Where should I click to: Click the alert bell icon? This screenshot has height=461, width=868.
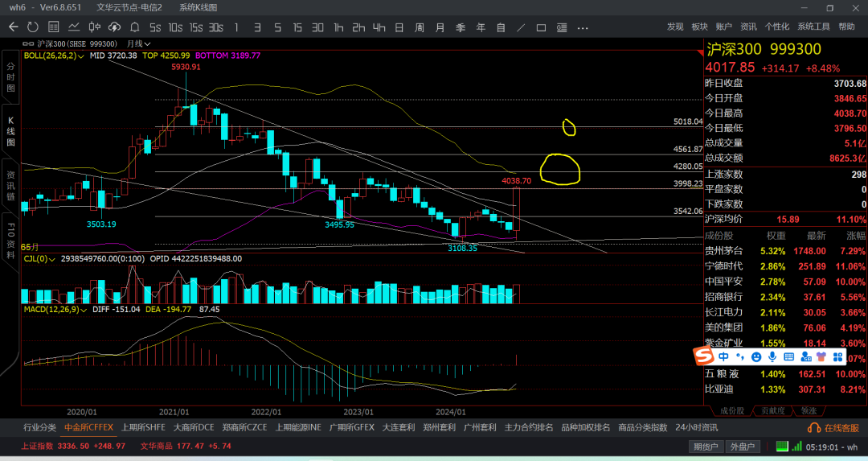[x=134, y=27]
